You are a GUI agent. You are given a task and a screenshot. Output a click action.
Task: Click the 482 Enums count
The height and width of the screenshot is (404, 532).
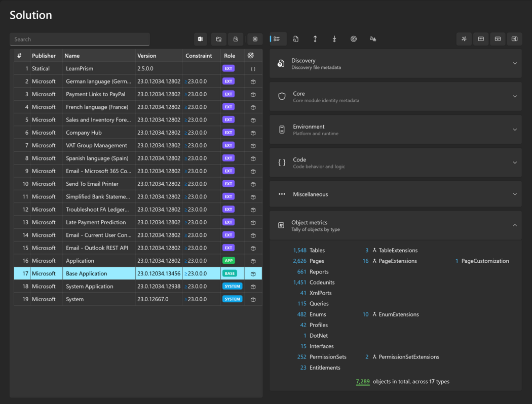301,314
